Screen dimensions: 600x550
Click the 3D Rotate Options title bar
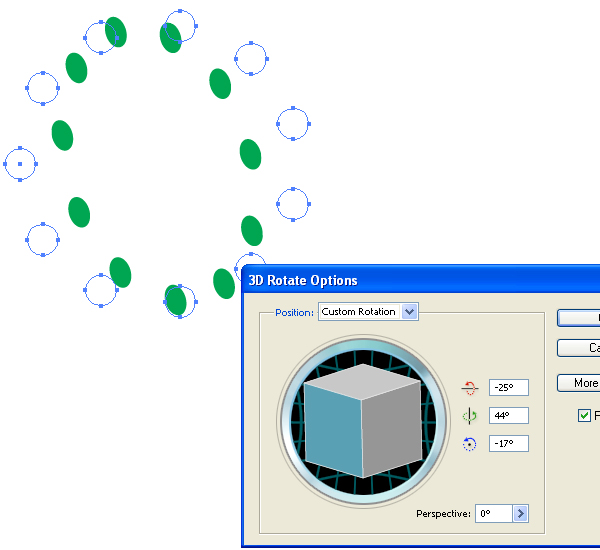pyautogui.click(x=421, y=280)
